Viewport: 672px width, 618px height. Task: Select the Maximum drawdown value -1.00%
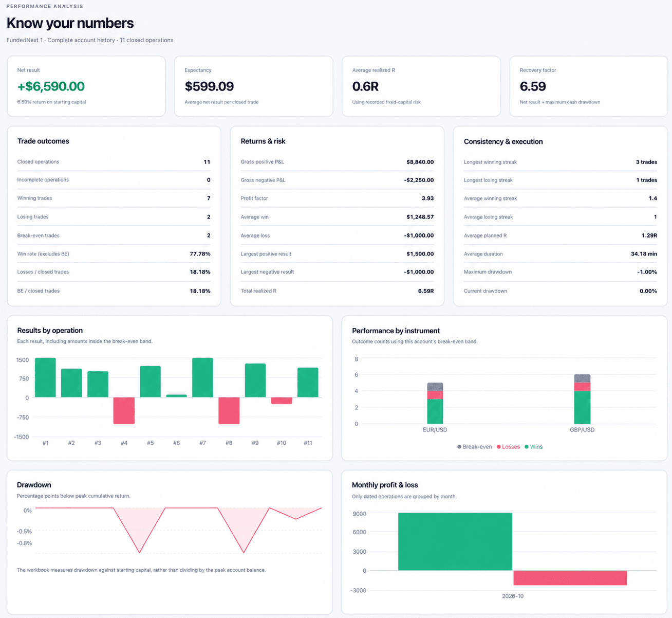(x=647, y=272)
